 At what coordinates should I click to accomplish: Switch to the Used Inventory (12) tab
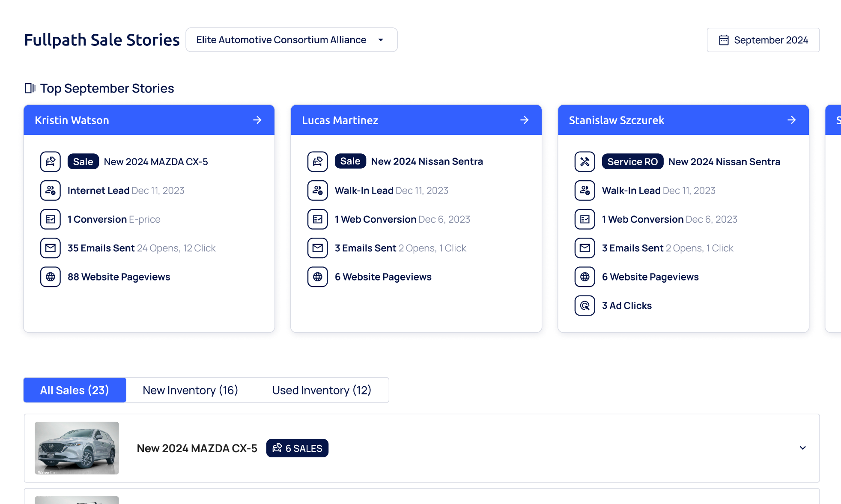click(x=322, y=390)
